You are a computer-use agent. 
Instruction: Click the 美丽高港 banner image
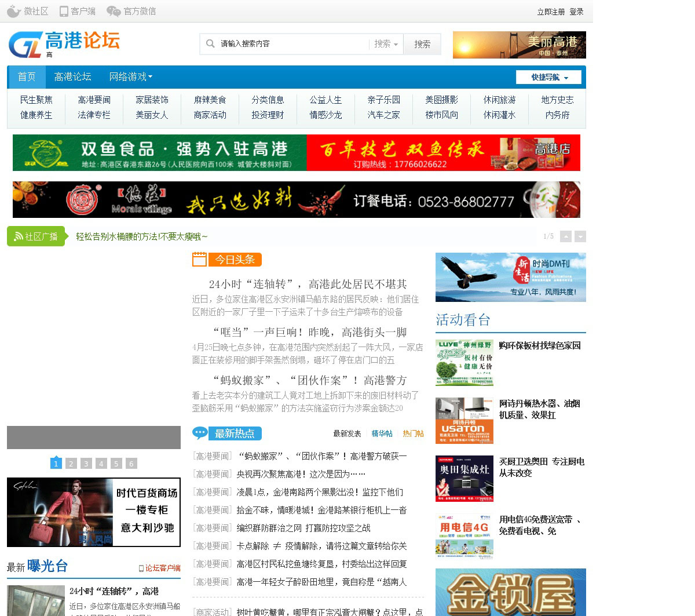[520, 45]
